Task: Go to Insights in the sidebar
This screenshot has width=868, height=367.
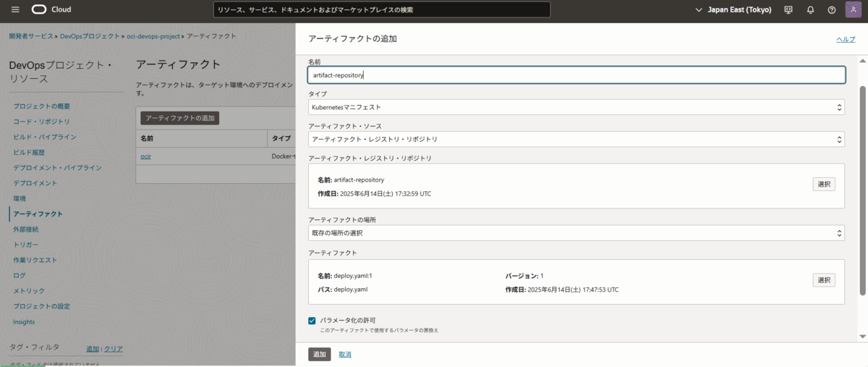Action: pos(24,322)
